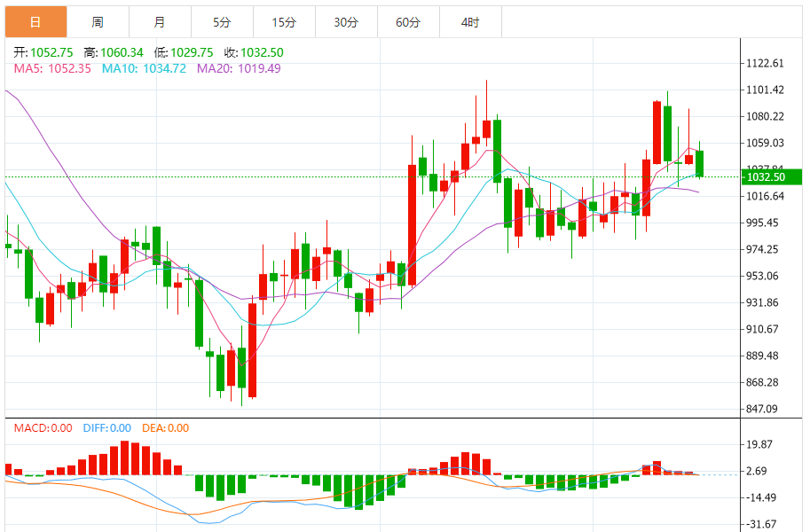The width and height of the screenshot is (810, 532).
Task: Click the 910.67 price axis label
Action: pyautogui.click(x=762, y=330)
